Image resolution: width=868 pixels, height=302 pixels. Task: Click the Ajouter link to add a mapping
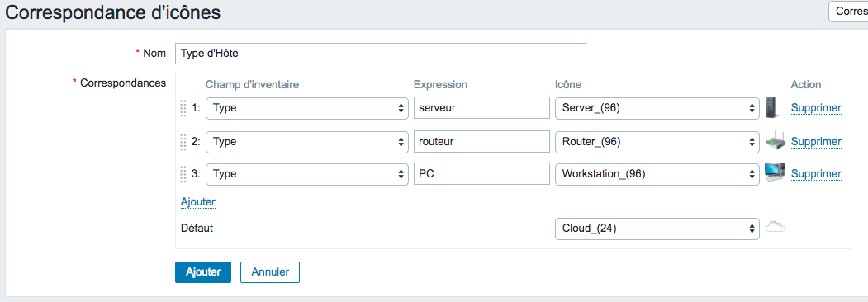tap(197, 202)
